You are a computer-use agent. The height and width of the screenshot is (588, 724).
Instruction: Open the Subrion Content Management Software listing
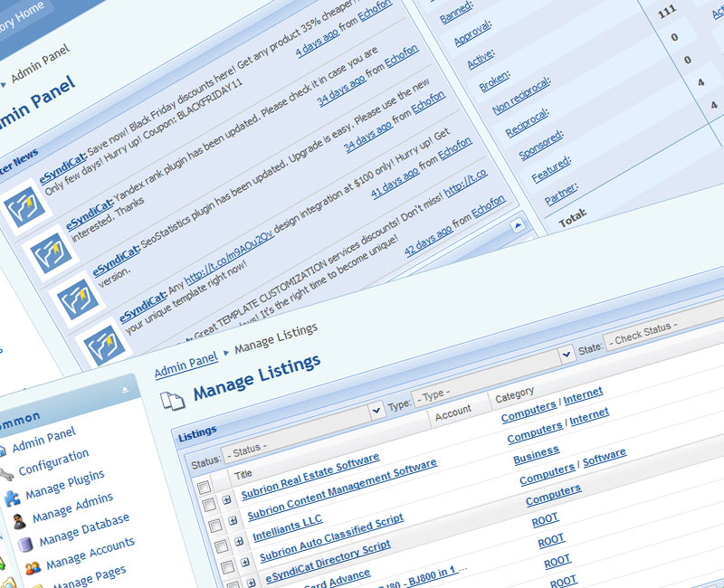pos(342,489)
